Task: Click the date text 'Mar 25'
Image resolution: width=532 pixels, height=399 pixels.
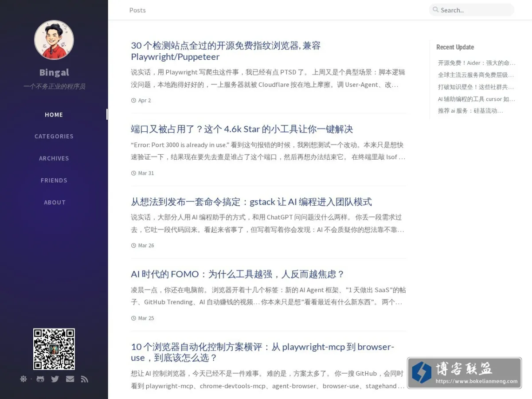Action: click(146, 318)
